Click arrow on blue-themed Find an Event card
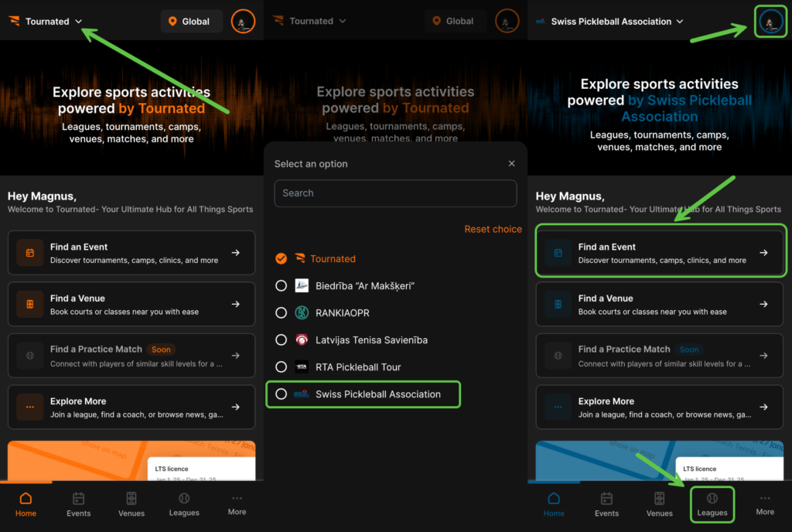 click(763, 253)
